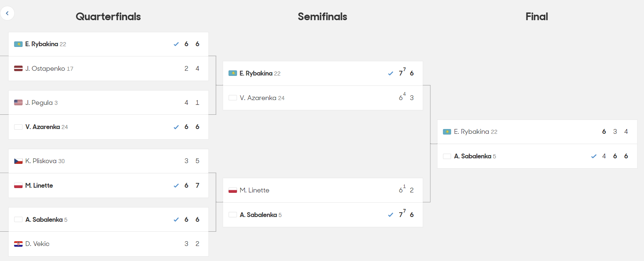The height and width of the screenshot is (261, 644).
Task: Select the Quarterfinals round heading
Action: click(x=108, y=16)
